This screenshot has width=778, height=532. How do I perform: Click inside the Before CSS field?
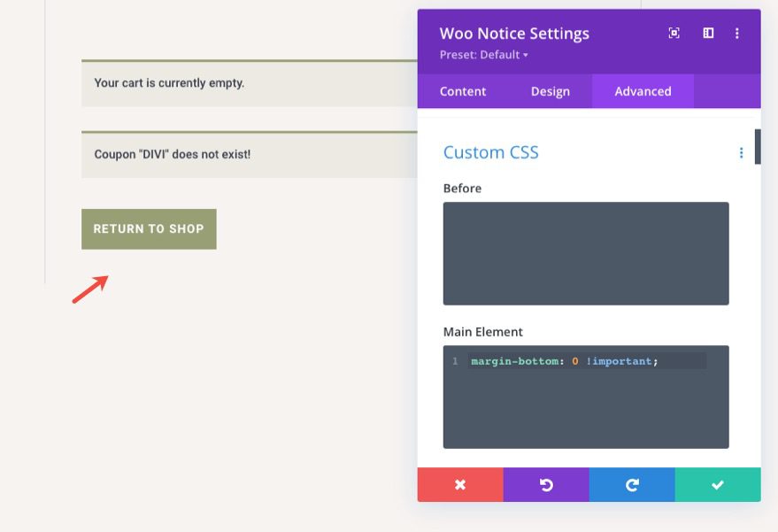[586, 252]
